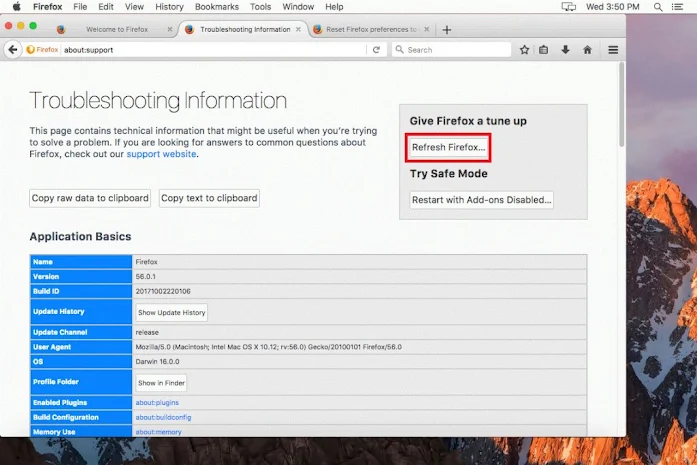The height and width of the screenshot is (465, 697).
Task: Open the support website link
Action: pyautogui.click(x=161, y=154)
